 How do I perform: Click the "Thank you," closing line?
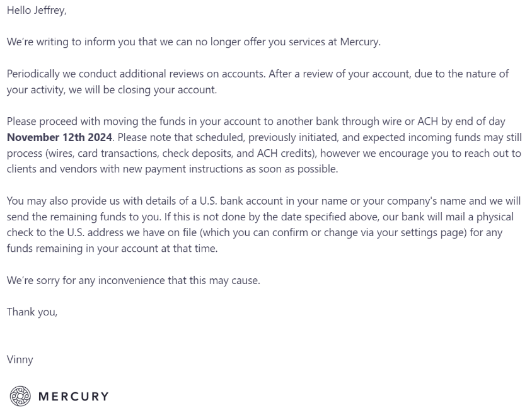32,312
